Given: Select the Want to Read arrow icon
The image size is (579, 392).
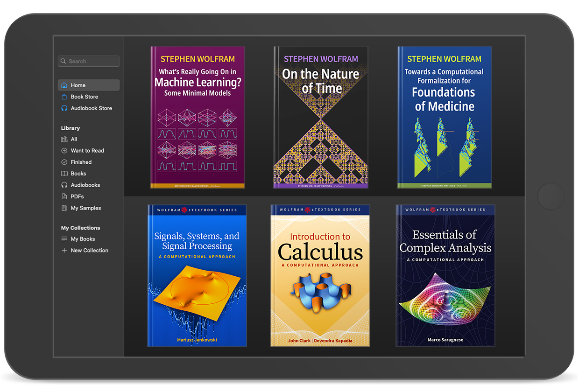Looking at the screenshot, I should 64,150.
